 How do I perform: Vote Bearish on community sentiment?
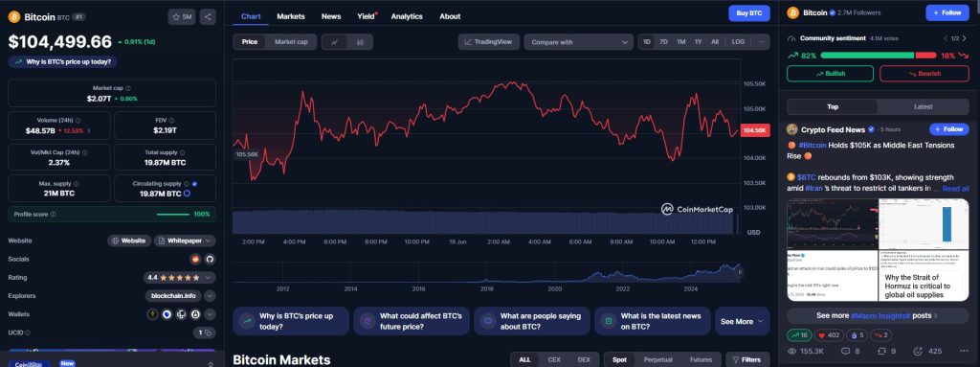[924, 73]
